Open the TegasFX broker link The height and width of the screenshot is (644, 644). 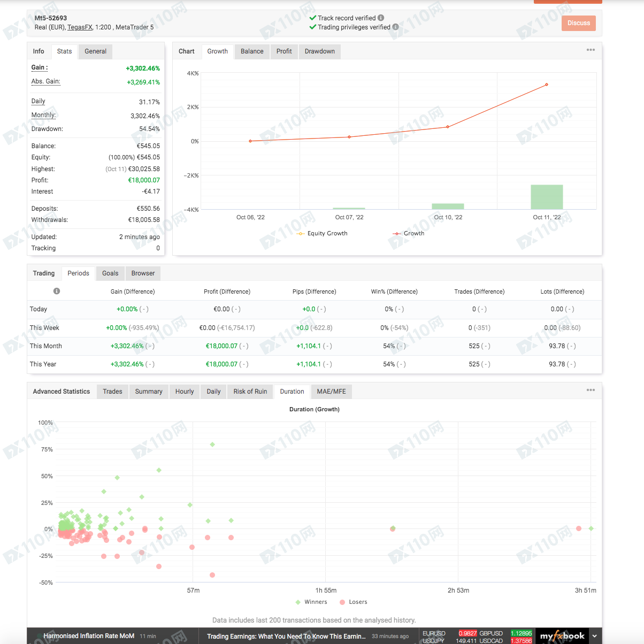coord(80,27)
